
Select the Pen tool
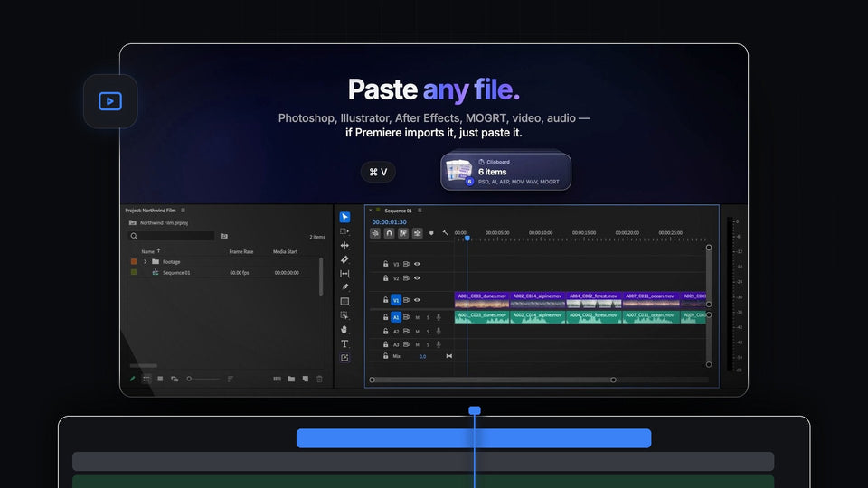coord(344,287)
